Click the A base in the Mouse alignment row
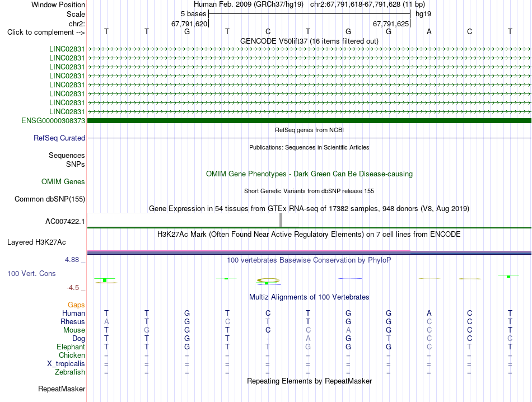This screenshot has width=532, height=402. 348,330
